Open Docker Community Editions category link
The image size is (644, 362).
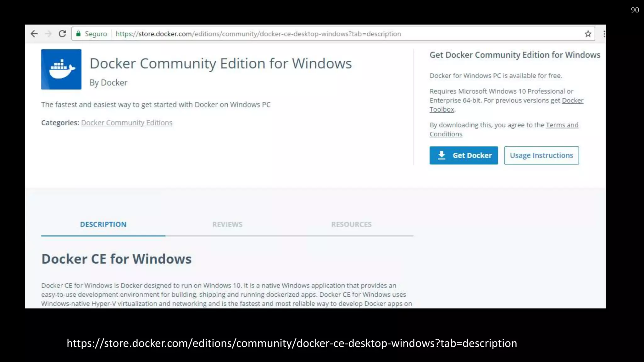127,123
